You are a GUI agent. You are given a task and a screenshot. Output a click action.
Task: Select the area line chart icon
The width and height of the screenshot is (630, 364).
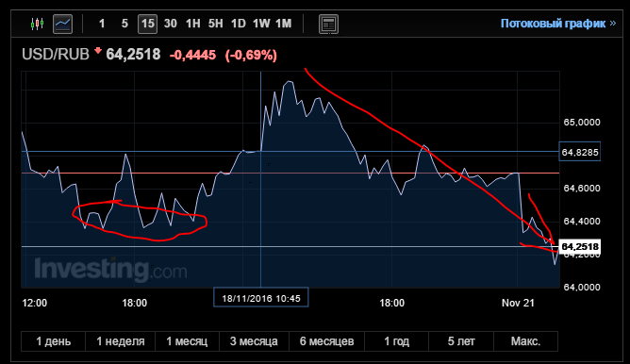click(x=62, y=24)
